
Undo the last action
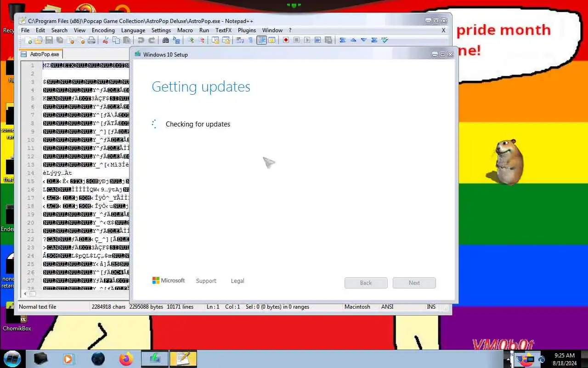pyautogui.click(x=141, y=40)
